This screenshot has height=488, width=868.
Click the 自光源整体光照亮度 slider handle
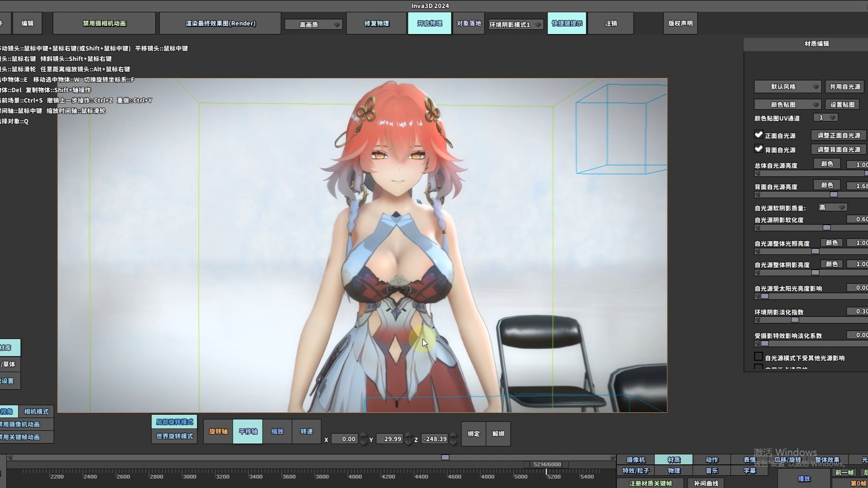(x=815, y=251)
